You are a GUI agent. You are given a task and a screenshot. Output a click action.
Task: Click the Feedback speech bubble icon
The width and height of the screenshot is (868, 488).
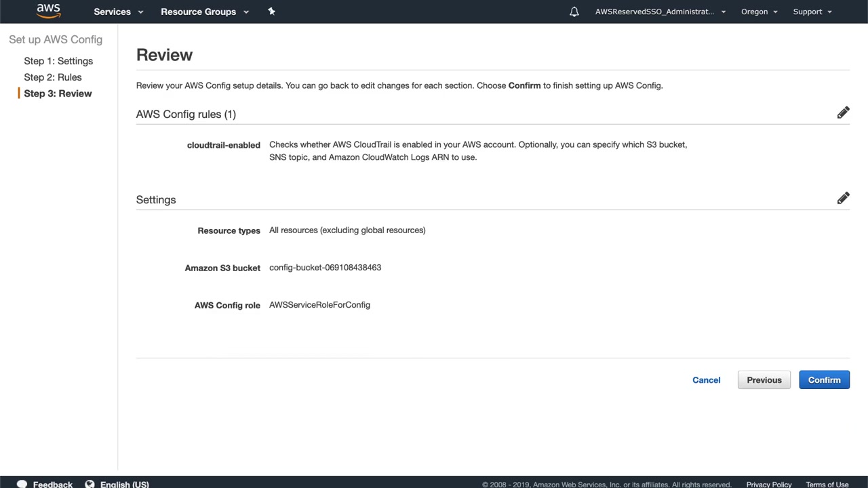pos(22,484)
